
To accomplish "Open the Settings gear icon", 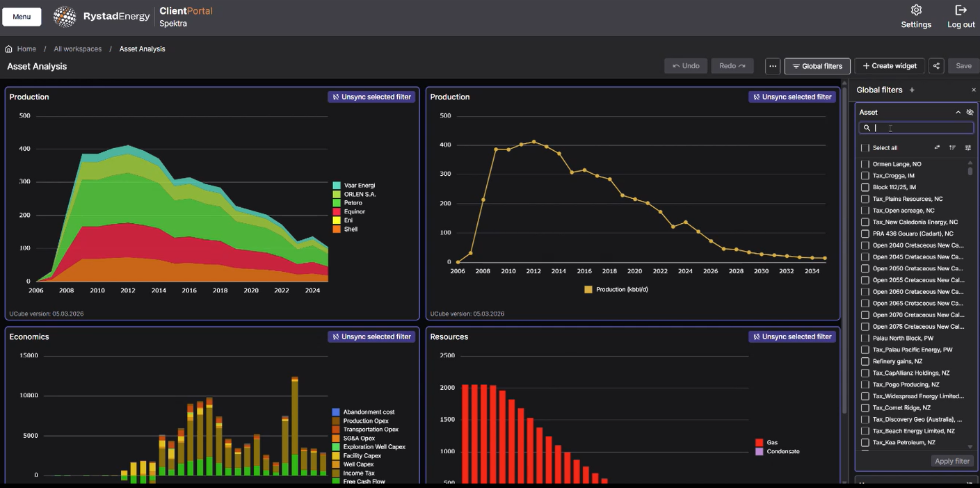I will click(916, 10).
